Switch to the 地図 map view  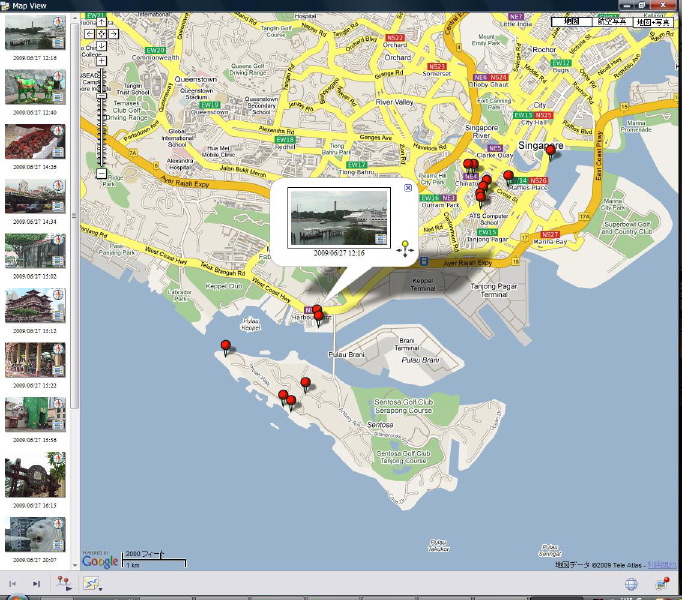(x=571, y=20)
